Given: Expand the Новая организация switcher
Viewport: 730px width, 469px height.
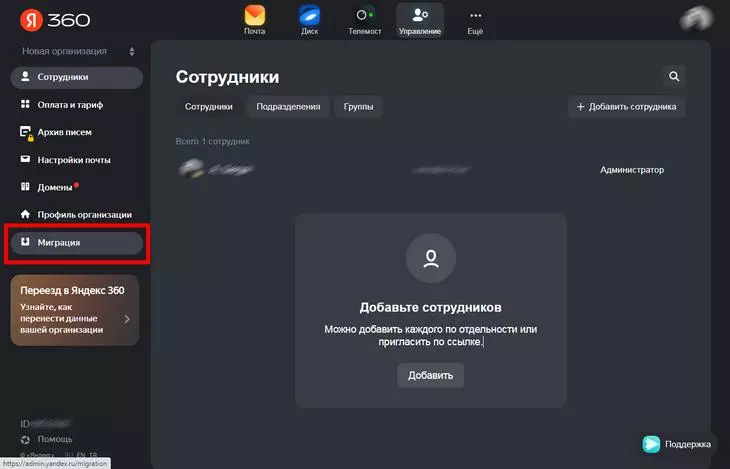Looking at the screenshot, I should click(78, 51).
